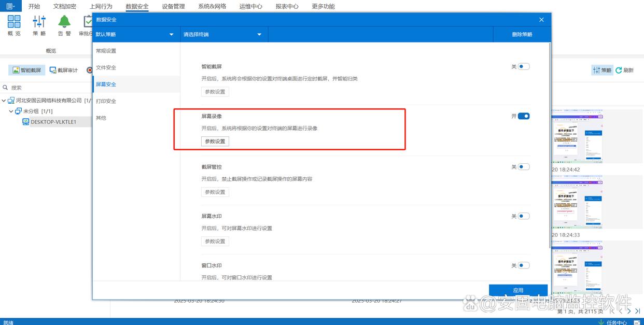Select the 智能截屏 toolbar button
This screenshot has height=325, width=644.
click(x=27, y=70)
